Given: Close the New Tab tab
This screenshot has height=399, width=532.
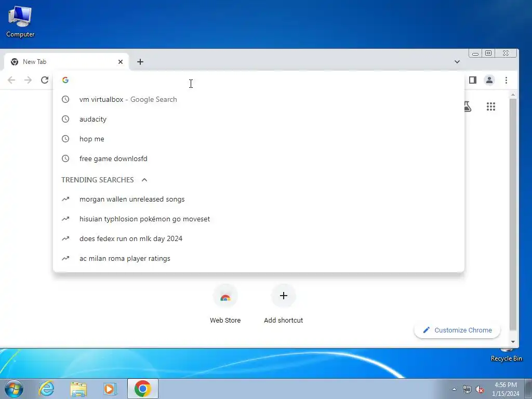Looking at the screenshot, I should coord(121,62).
